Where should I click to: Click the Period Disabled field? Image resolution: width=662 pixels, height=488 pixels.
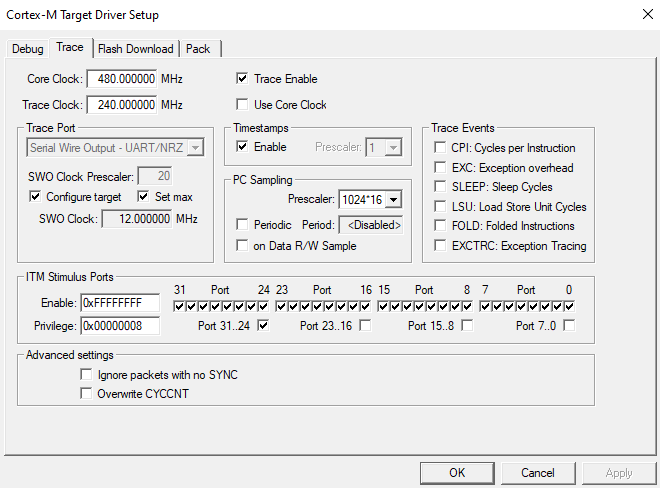pos(371,225)
